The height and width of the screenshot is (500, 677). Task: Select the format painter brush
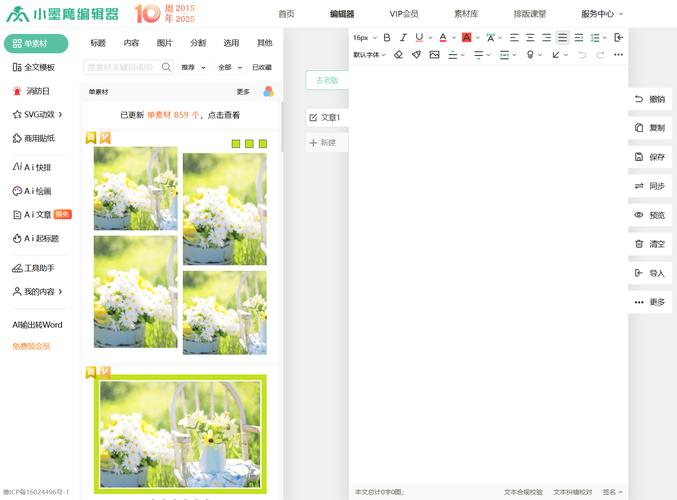tap(416, 54)
